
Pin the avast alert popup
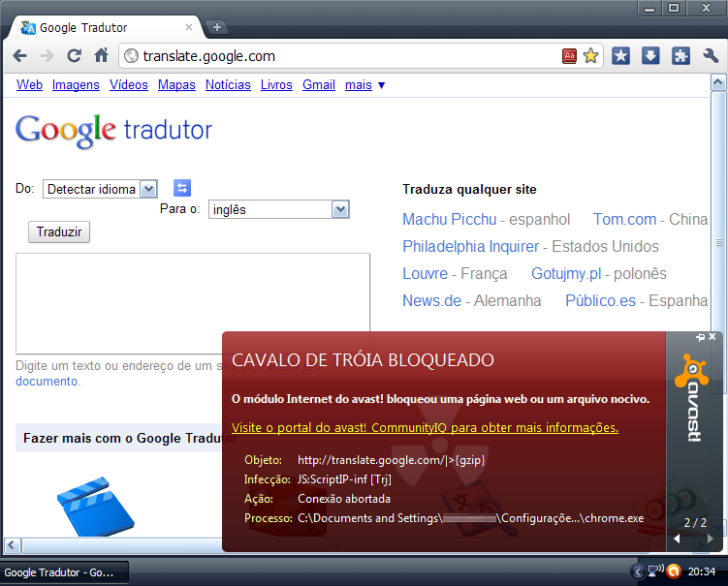pos(700,337)
